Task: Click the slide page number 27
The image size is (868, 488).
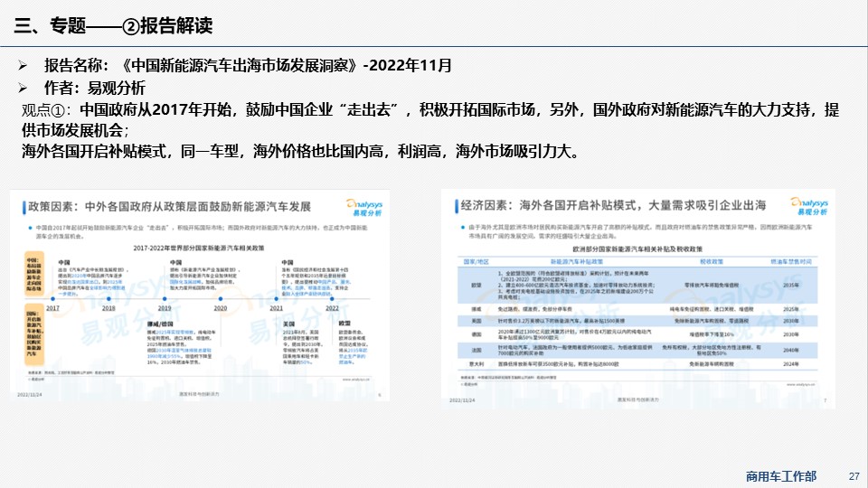Action: 854,476
